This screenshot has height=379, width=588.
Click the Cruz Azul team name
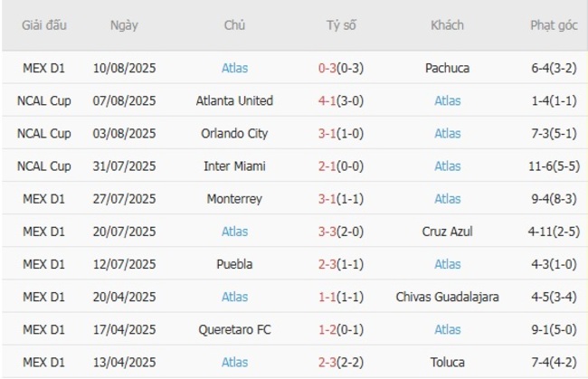click(x=447, y=232)
